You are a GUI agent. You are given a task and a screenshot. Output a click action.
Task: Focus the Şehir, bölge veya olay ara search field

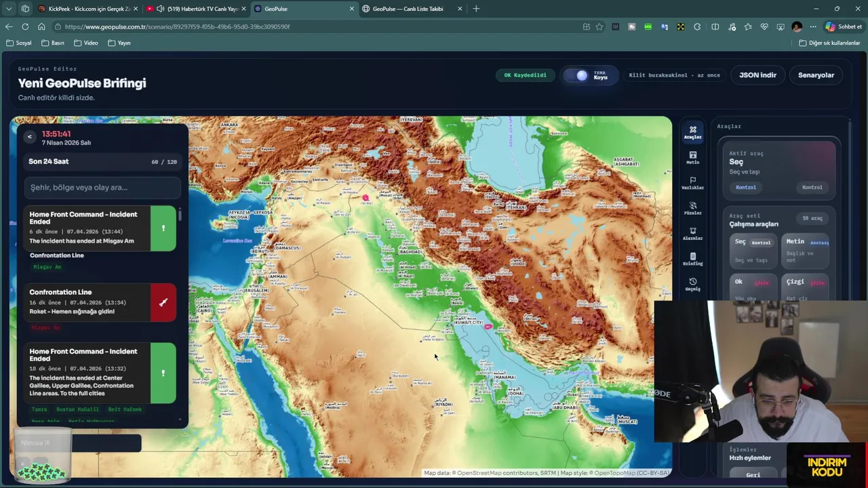[x=102, y=188]
